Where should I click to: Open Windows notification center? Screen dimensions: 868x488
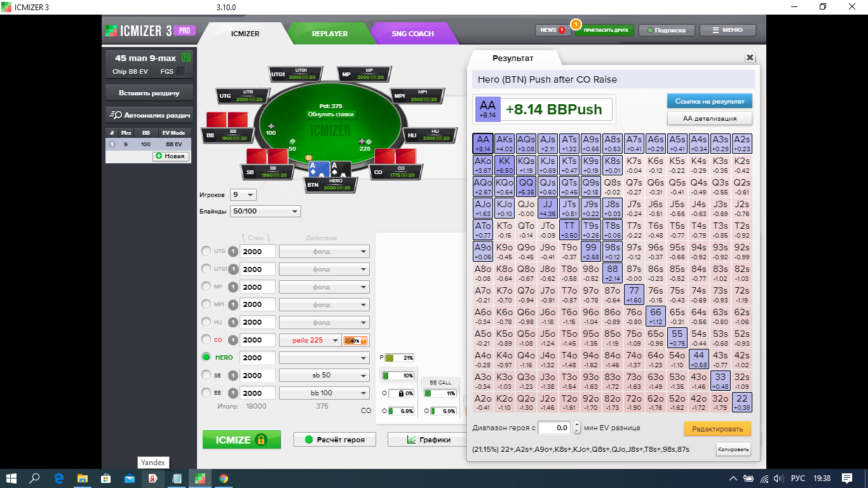[x=847, y=478]
